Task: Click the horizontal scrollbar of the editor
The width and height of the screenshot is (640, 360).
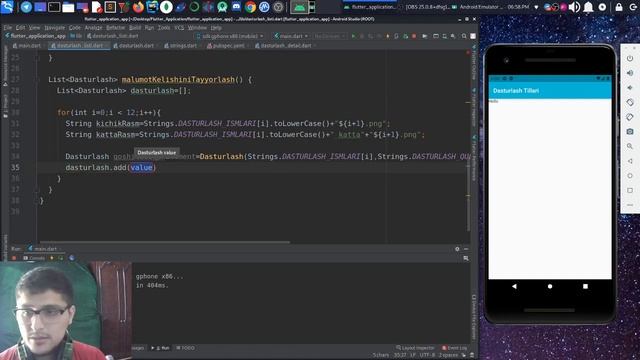Action: pos(164,242)
